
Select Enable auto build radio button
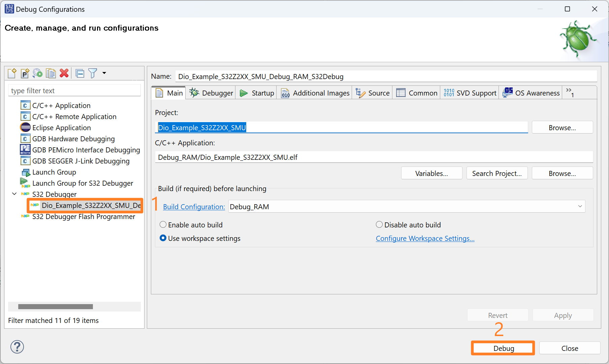click(x=163, y=225)
